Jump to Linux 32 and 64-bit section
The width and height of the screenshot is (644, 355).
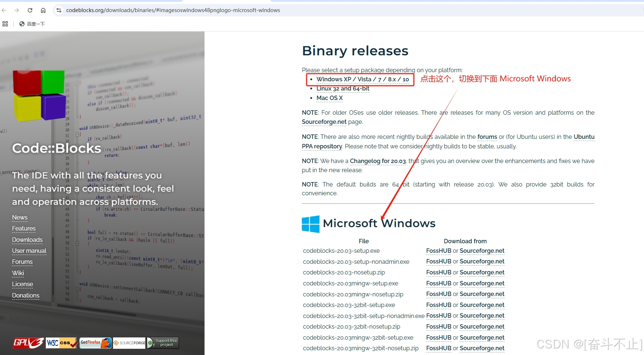pyautogui.click(x=343, y=89)
